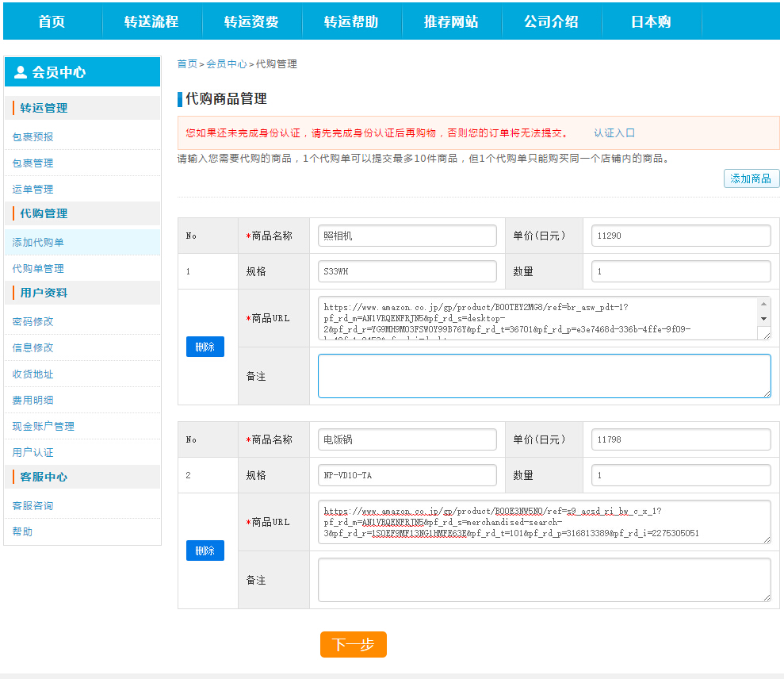Image resolution: width=784 pixels, height=679 pixels.
Task: Click the 备注 textarea for item 2
Action: tap(544, 580)
